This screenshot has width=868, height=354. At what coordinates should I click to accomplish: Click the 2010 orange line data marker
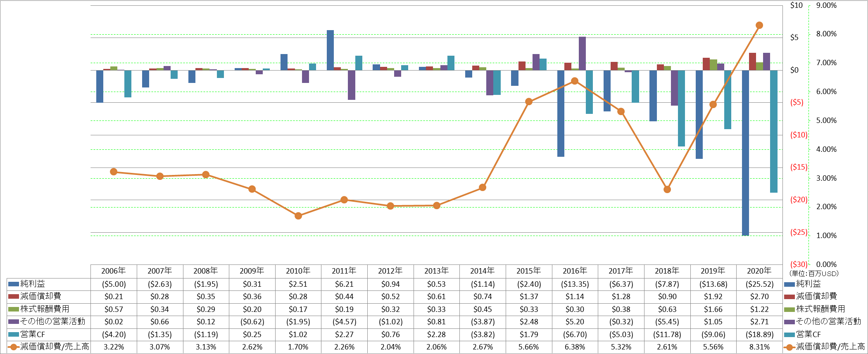pyautogui.click(x=298, y=216)
